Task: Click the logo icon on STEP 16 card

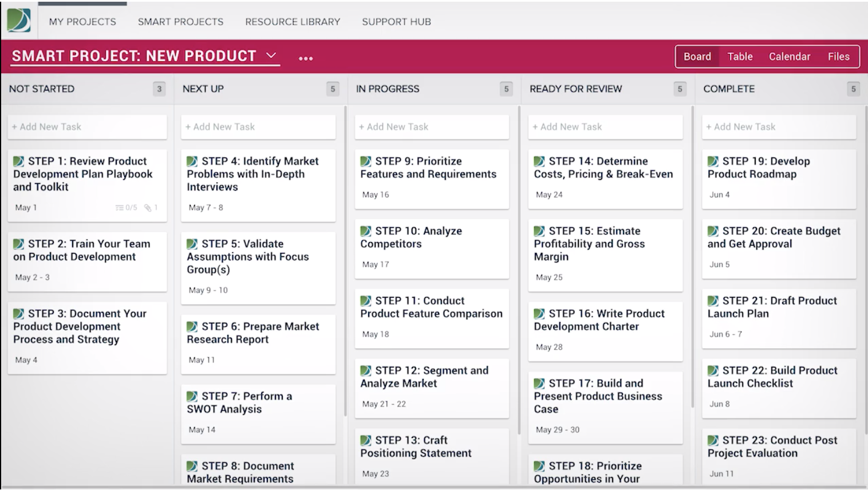Action: click(539, 314)
